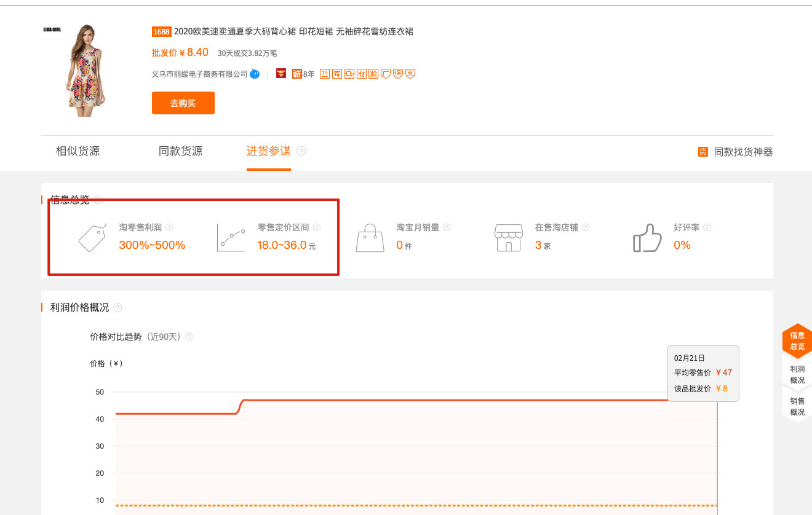Viewport: 812px width, 515px height.
Task: Click the 赊 credit service badge icon
Action: (x=373, y=73)
